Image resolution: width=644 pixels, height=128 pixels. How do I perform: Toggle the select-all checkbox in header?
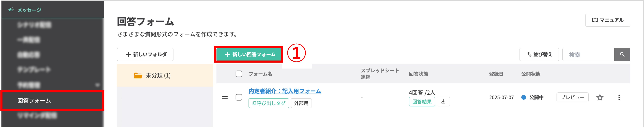coord(239,74)
